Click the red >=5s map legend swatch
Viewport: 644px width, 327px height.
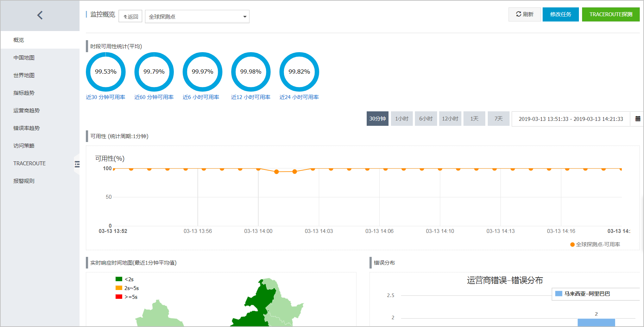tap(119, 297)
